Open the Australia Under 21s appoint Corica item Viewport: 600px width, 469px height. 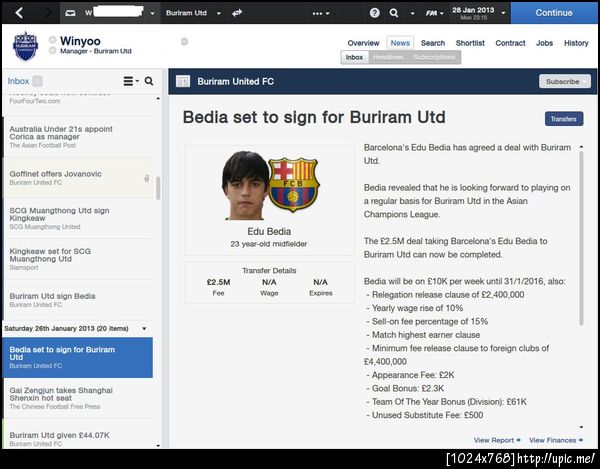tap(78, 137)
